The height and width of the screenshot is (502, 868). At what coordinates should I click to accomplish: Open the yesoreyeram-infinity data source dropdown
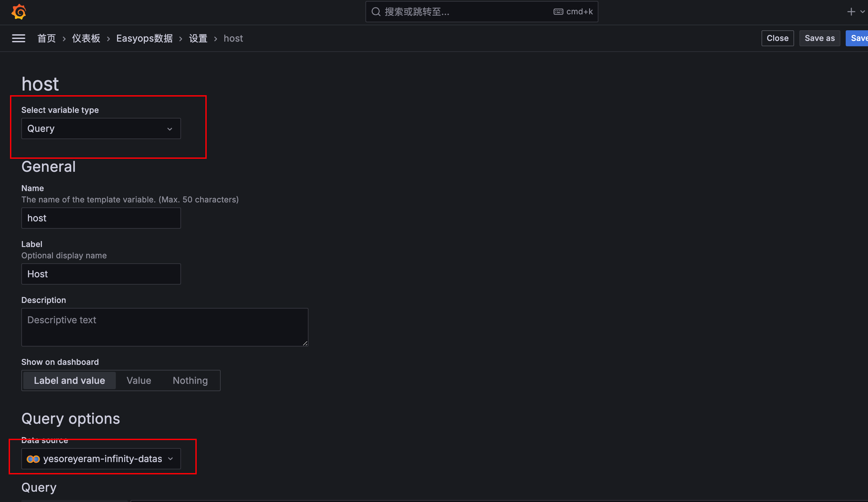point(101,459)
